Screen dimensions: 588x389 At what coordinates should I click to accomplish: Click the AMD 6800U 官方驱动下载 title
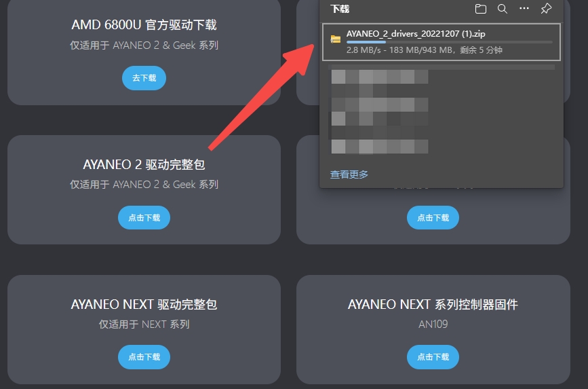pos(144,25)
